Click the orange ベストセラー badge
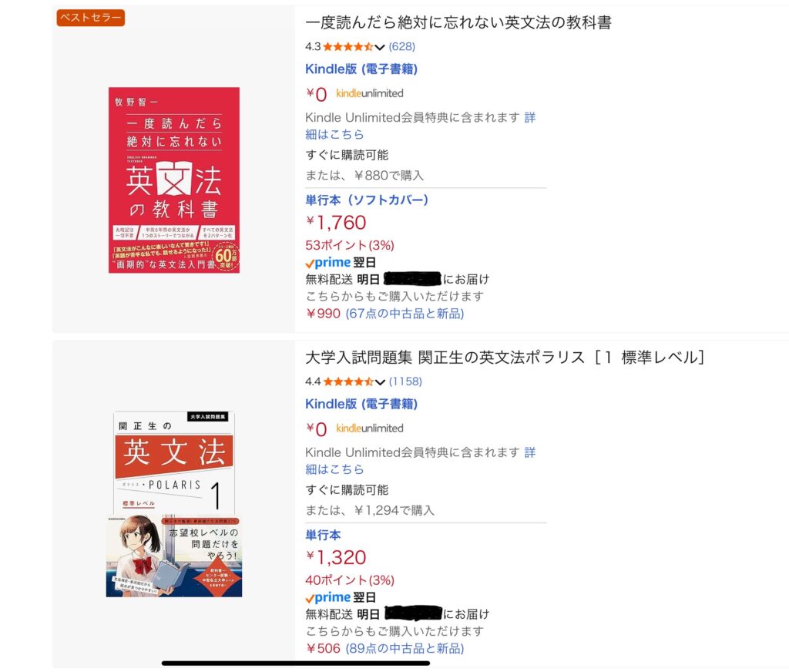The width and height of the screenshot is (789, 672). pos(89,16)
